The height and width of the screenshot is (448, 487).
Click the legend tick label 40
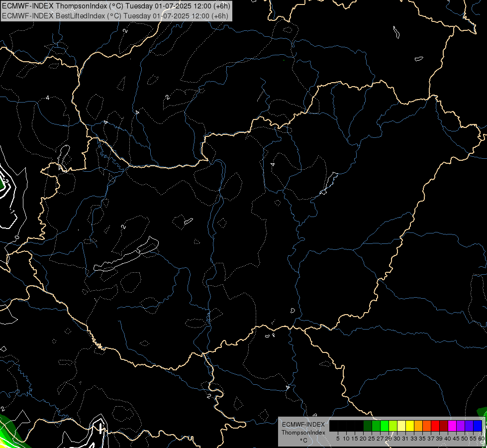(x=448, y=439)
